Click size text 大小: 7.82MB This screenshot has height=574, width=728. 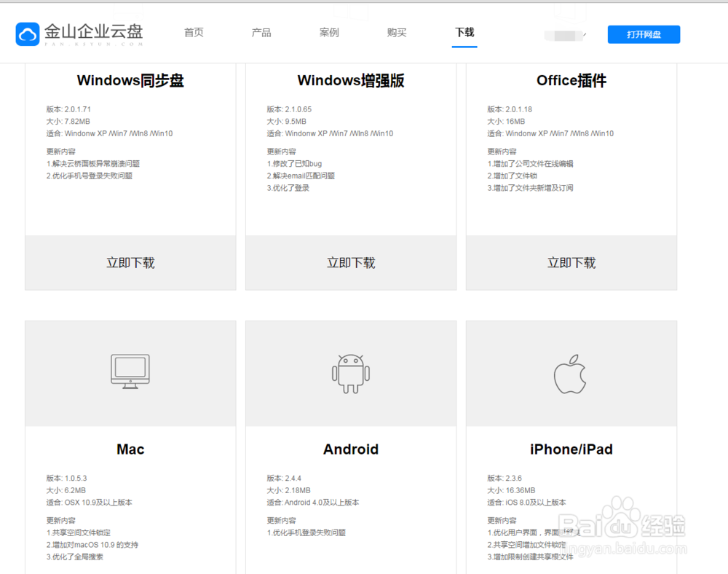tap(68, 121)
